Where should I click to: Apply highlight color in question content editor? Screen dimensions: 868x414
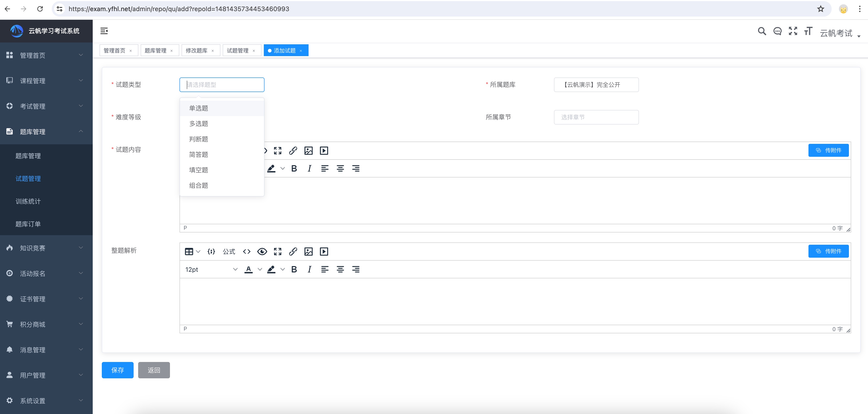(x=271, y=168)
